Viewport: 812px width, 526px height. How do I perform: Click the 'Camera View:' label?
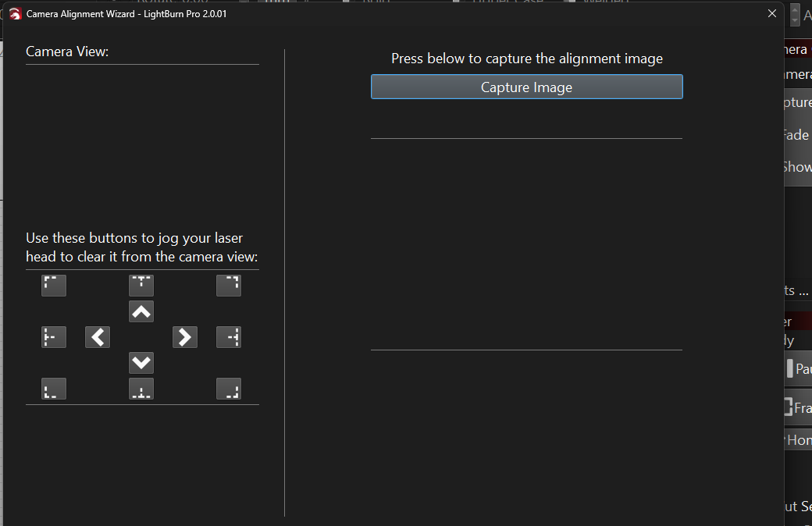tap(67, 52)
